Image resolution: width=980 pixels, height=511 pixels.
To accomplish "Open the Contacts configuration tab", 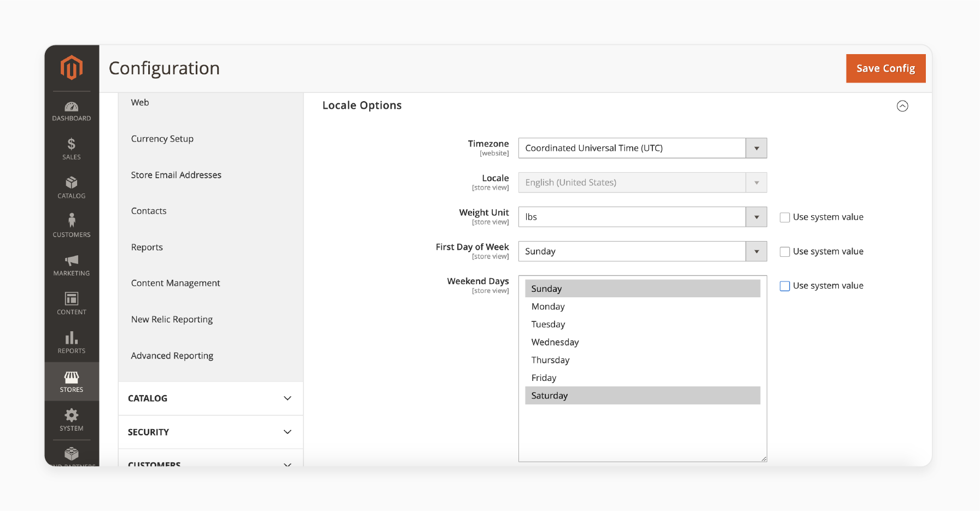I will (149, 211).
